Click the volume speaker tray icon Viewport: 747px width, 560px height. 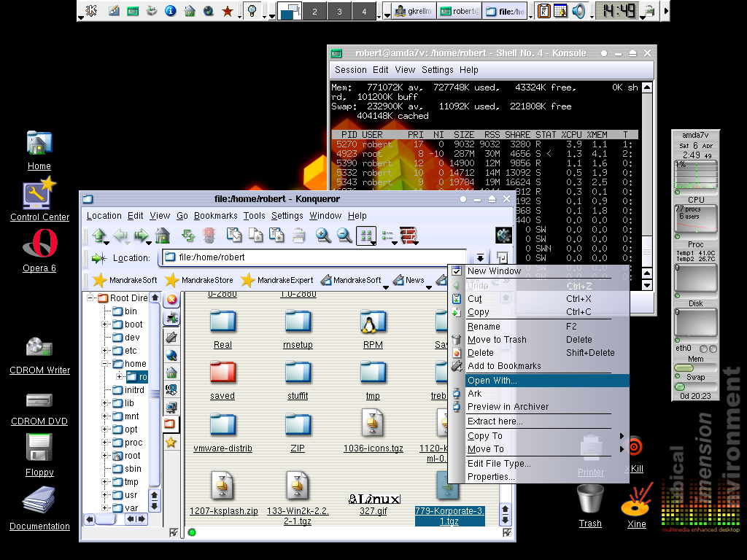point(578,10)
